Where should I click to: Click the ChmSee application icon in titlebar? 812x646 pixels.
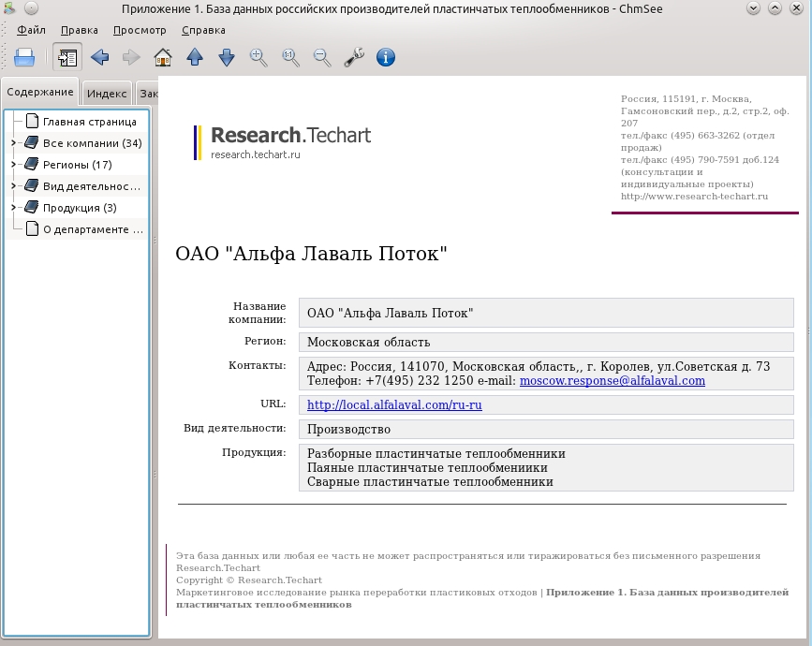9,8
